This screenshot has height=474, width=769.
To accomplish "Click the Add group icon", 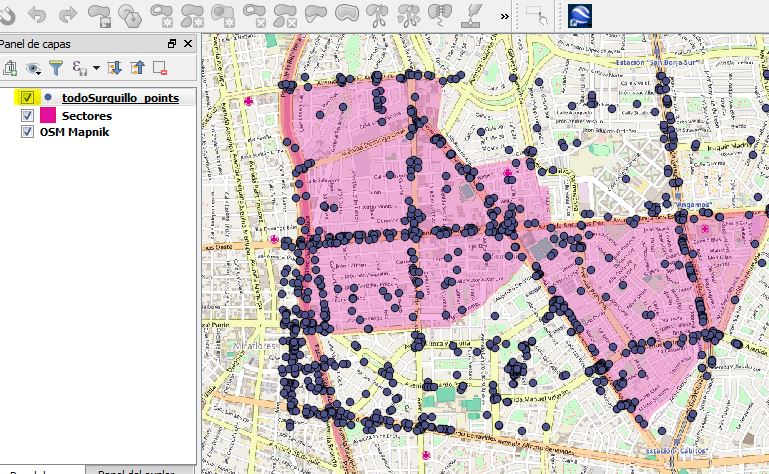I will tap(9, 68).
